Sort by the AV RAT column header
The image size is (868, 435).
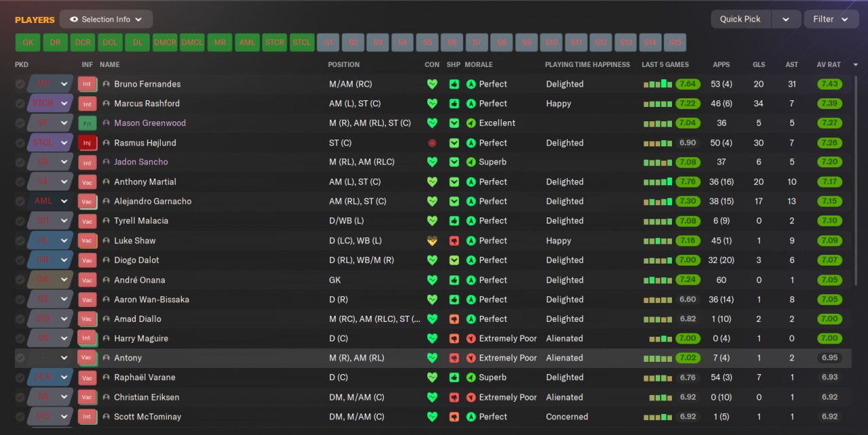click(829, 65)
